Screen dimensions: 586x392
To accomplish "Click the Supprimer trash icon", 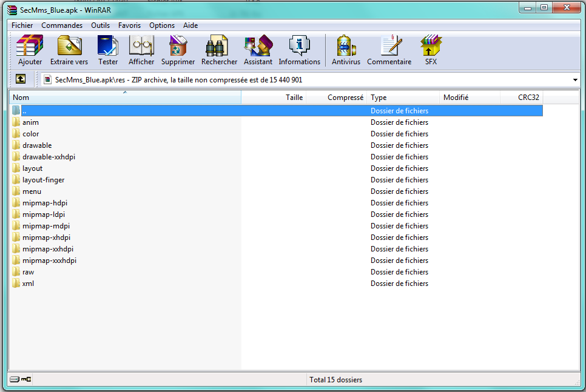I will [178, 45].
